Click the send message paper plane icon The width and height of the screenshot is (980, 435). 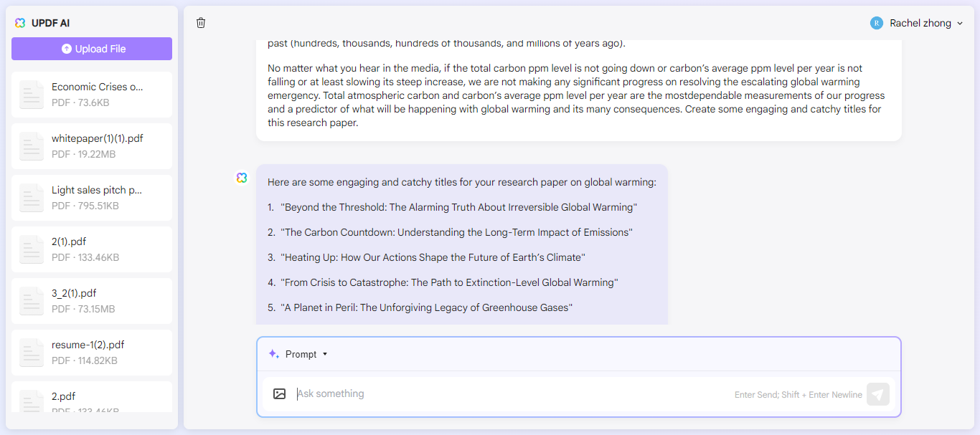(878, 394)
